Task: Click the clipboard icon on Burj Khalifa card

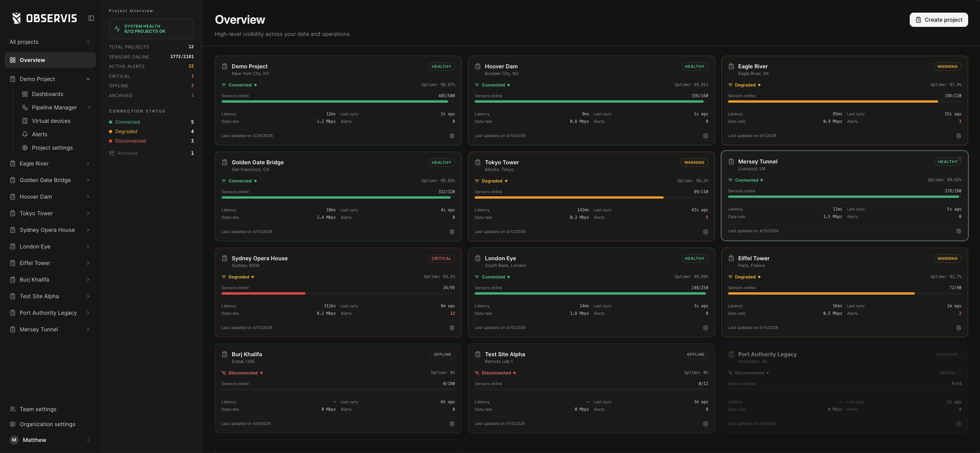Action: point(225,354)
